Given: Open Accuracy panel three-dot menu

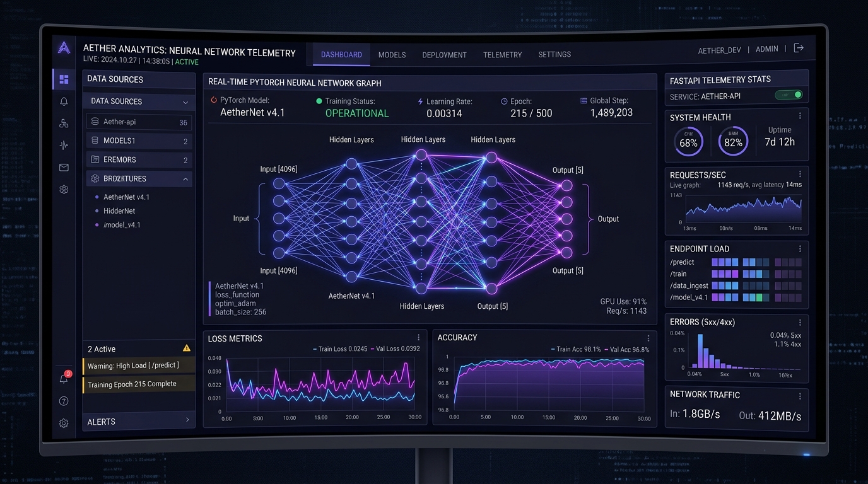Looking at the screenshot, I should pyautogui.click(x=648, y=338).
